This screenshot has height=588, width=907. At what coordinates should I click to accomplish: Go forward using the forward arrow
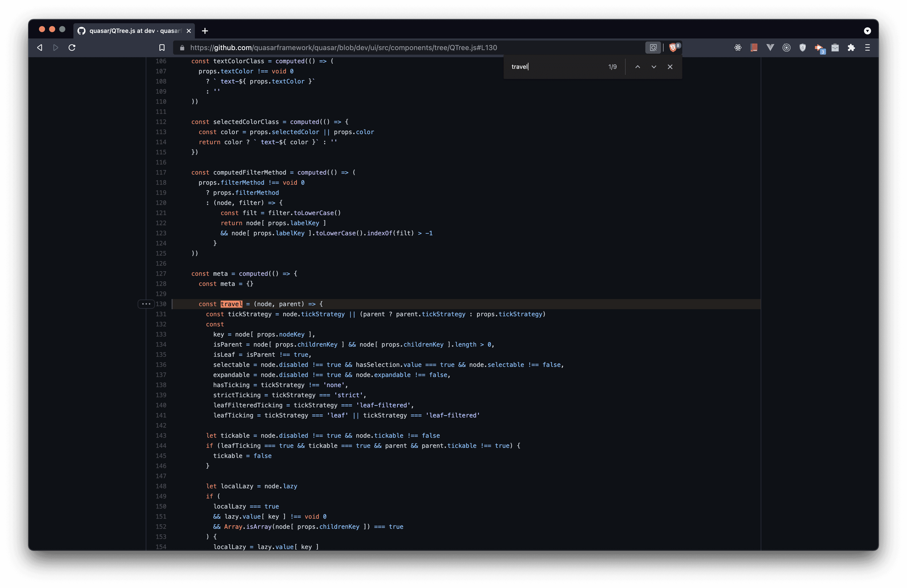(x=56, y=48)
